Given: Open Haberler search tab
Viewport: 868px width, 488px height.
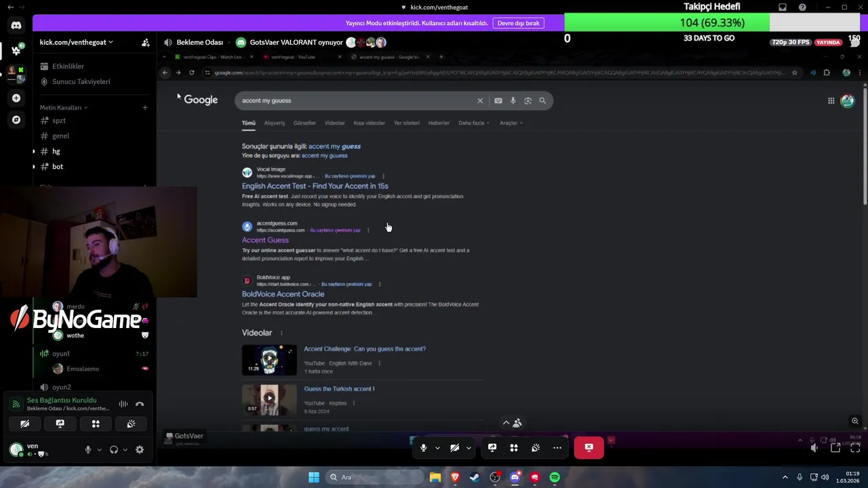Looking at the screenshot, I should (439, 123).
